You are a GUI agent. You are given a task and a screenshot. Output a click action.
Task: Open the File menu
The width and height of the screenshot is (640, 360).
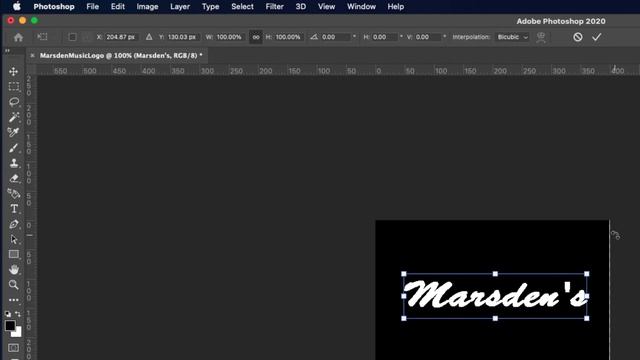[x=93, y=7]
